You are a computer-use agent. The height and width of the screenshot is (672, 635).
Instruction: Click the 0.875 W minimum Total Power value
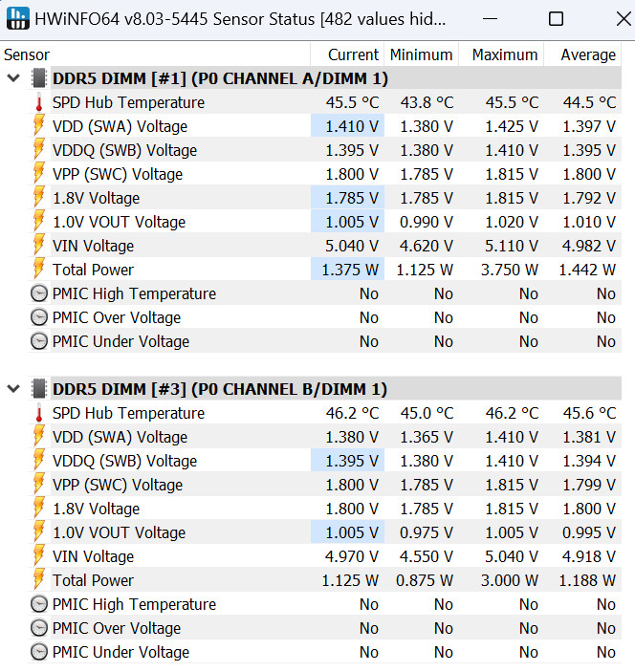pos(425,581)
